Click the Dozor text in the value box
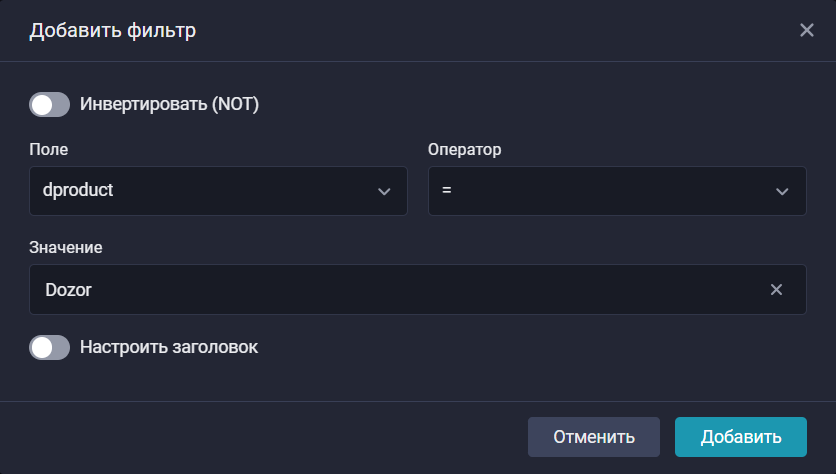 click(x=69, y=290)
